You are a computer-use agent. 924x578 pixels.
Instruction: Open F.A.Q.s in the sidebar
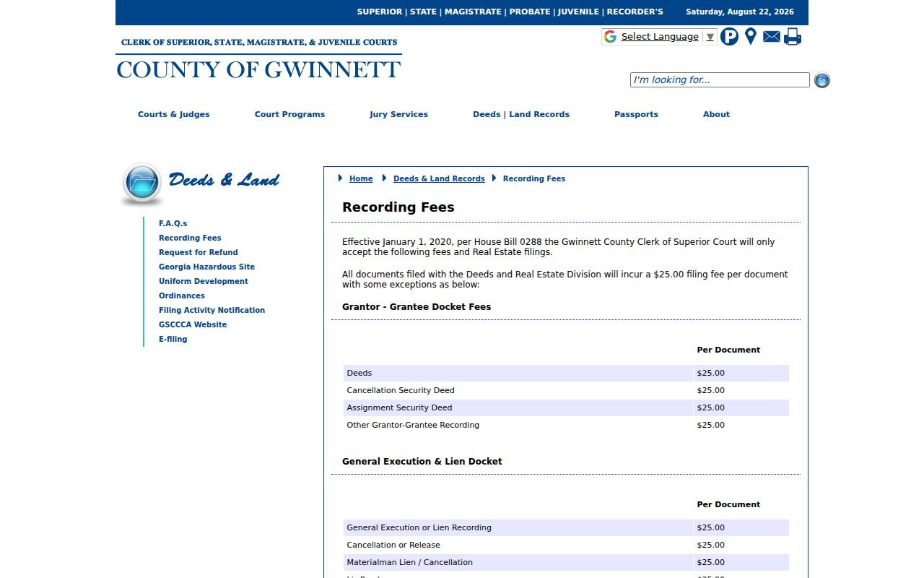[x=173, y=223]
